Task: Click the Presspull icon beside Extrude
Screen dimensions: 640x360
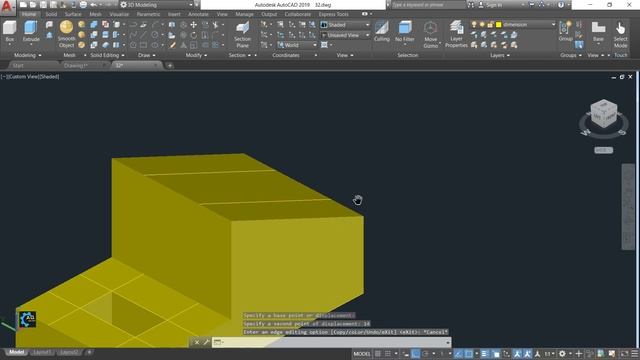Action: pyautogui.click(x=49, y=35)
